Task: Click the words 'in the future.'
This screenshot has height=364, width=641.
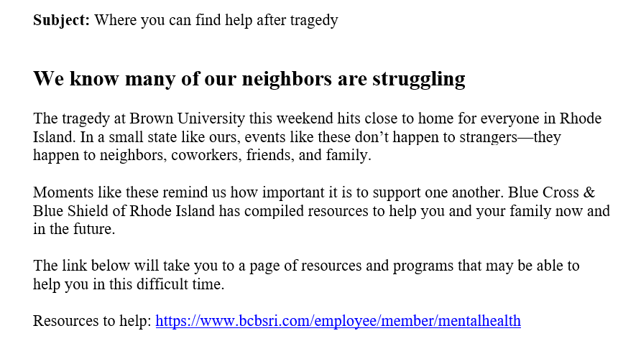Action: pyautogui.click(x=74, y=229)
